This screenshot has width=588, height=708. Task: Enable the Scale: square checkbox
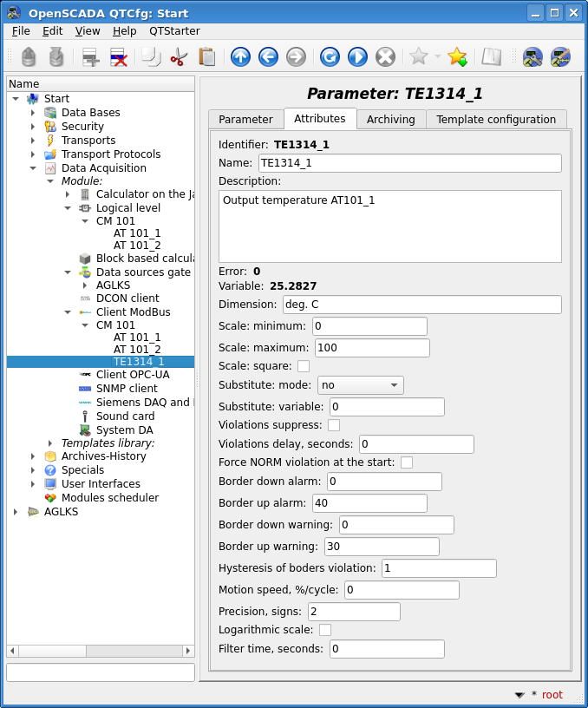(304, 366)
